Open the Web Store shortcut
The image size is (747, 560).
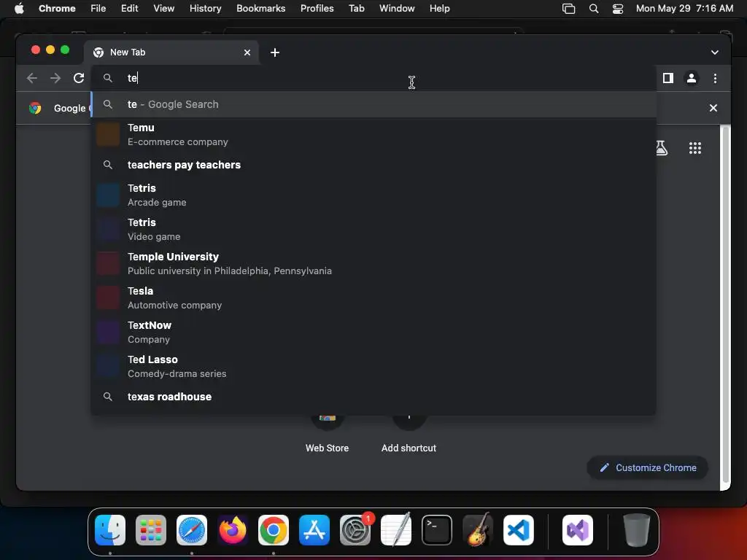(327, 433)
